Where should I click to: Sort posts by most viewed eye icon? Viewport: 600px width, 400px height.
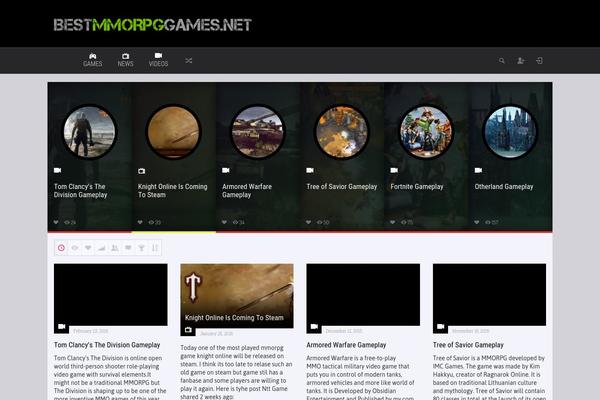click(75, 248)
